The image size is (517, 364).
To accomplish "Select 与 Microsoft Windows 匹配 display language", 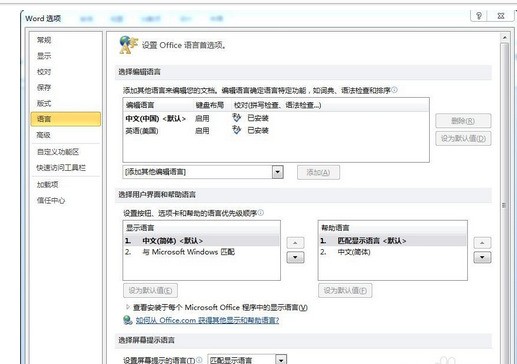I will 201,252.
